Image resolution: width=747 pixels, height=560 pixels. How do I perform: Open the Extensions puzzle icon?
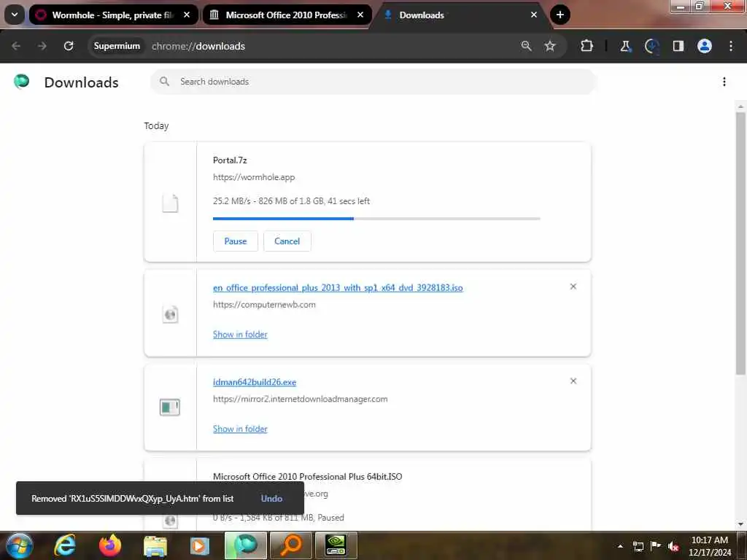(587, 46)
